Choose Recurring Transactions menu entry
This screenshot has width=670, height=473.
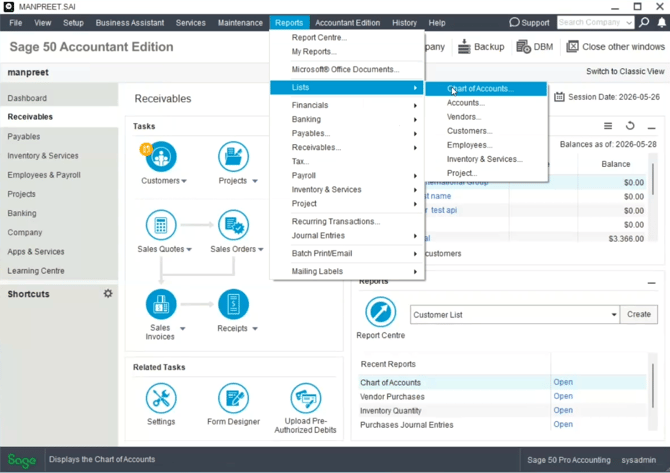click(347, 221)
